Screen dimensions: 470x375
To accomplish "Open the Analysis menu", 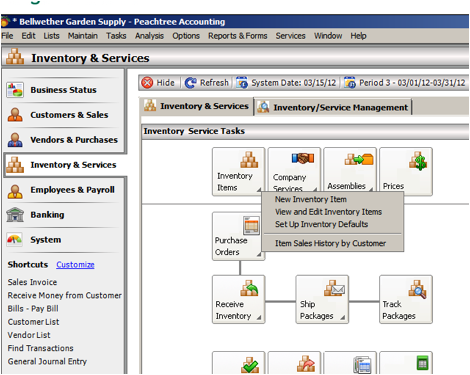I will (x=149, y=36).
